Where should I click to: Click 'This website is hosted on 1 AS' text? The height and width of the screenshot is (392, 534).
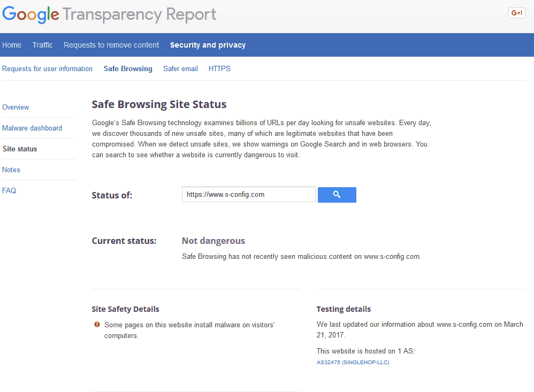coord(366,351)
